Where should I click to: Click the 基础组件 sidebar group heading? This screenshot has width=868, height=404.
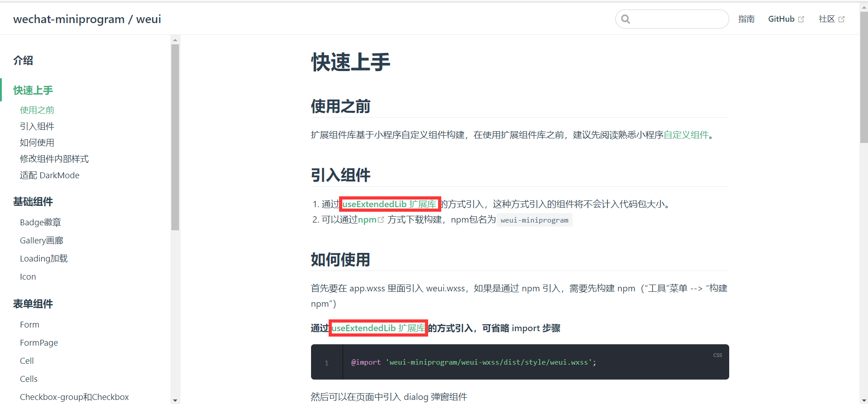click(33, 202)
